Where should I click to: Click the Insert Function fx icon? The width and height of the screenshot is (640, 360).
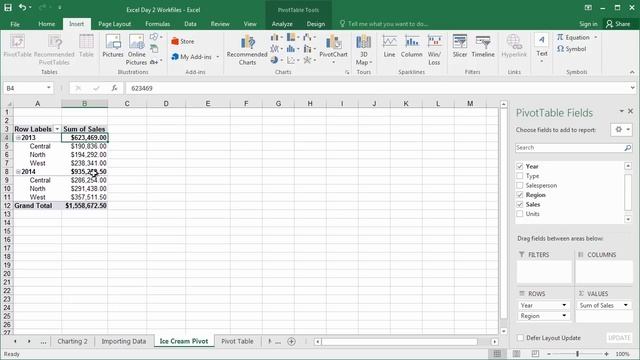coord(115,88)
